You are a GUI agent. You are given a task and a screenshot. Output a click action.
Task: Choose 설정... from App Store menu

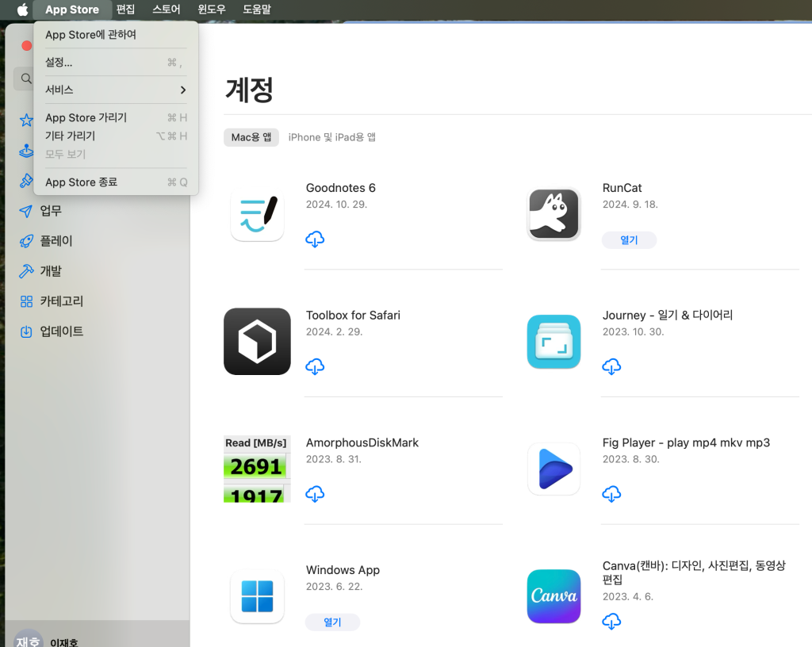[116, 62]
